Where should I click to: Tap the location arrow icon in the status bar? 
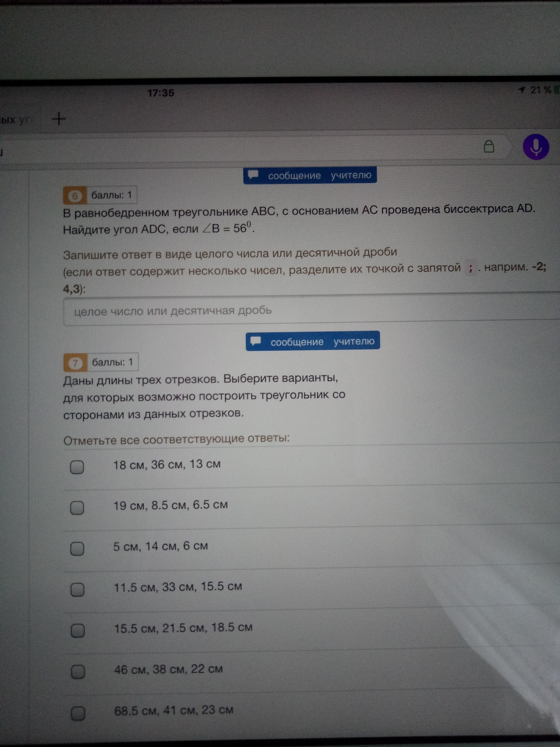pyautogui.click(x=522, y=90)
